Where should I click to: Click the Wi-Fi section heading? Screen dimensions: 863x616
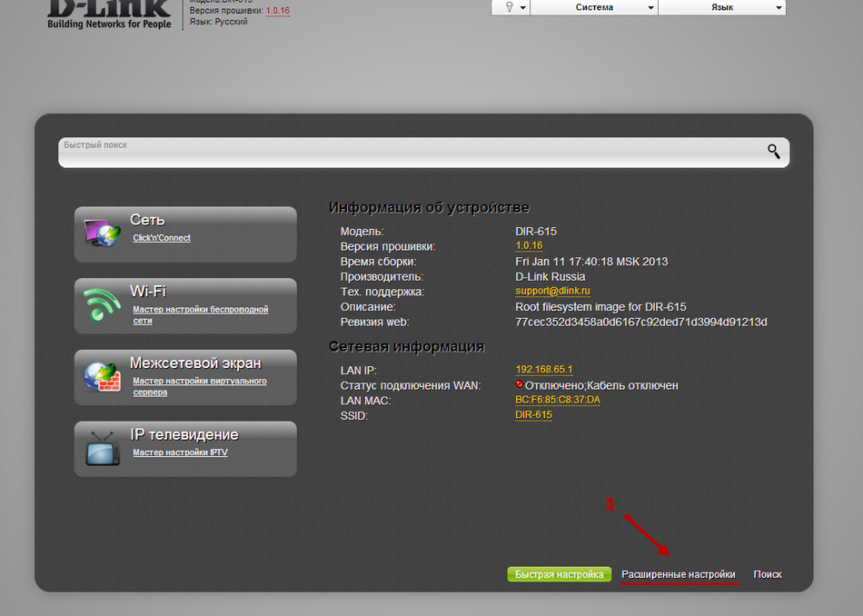(148, 292)
